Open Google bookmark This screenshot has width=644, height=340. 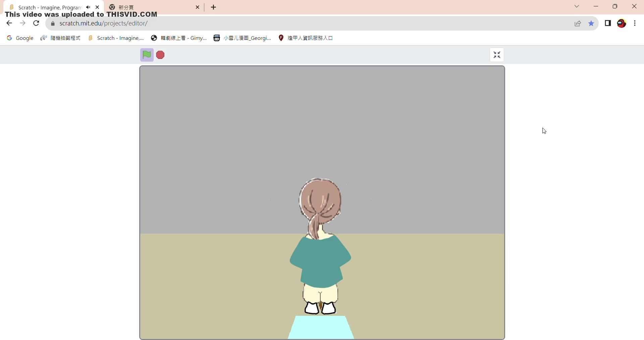20,38
